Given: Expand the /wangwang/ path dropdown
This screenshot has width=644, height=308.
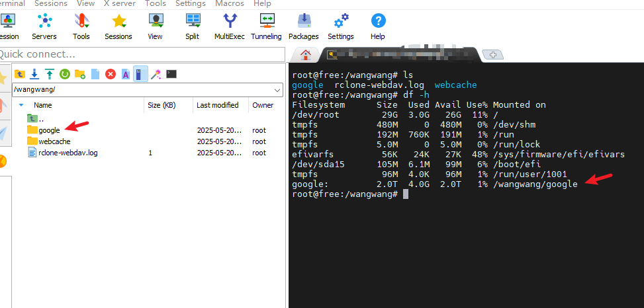Looking at the screenshot, I should tap(277, 89).
